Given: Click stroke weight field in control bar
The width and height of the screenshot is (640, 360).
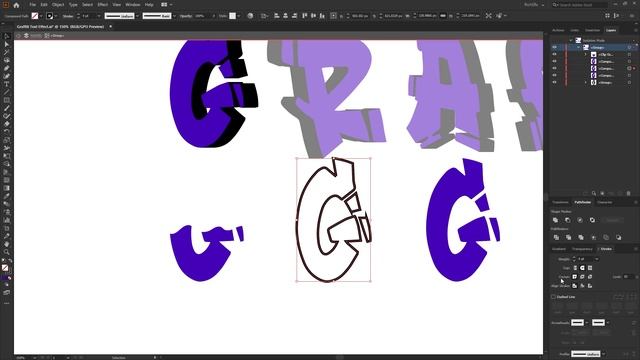Looking at the screenshot, I should click(88, 16).
